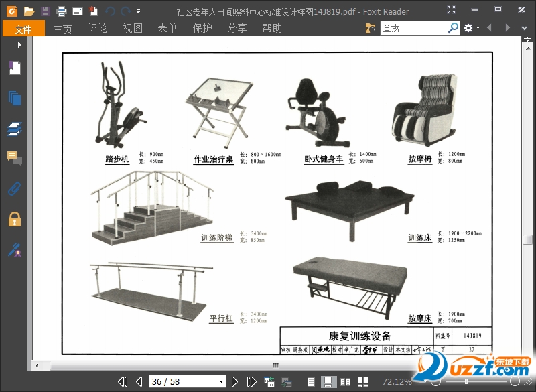Image resolution: width=536 pixels, height=392 pixels.
Task: Go to previous view icon
Action: point(269,381)
